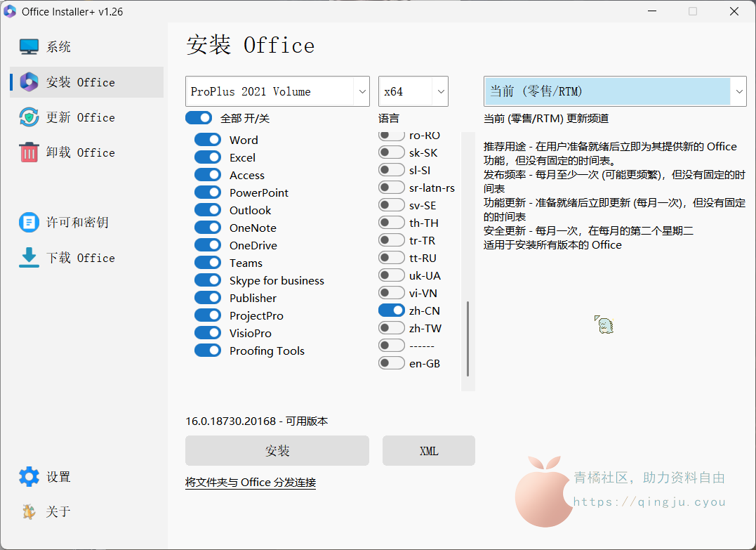This screenshot has height=550, width=756.
Task: Disable the Publisher switch
Action: coord(208,298)
